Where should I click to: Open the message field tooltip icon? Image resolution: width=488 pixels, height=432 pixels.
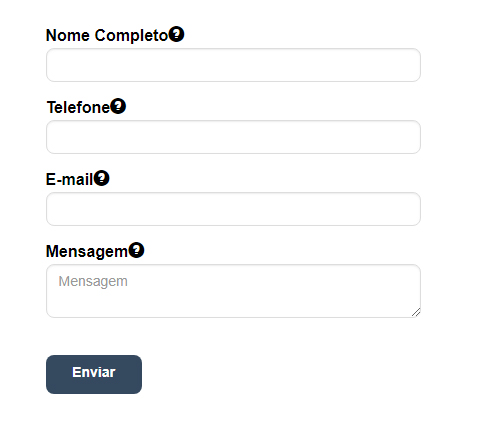click(x=136, y=250)
